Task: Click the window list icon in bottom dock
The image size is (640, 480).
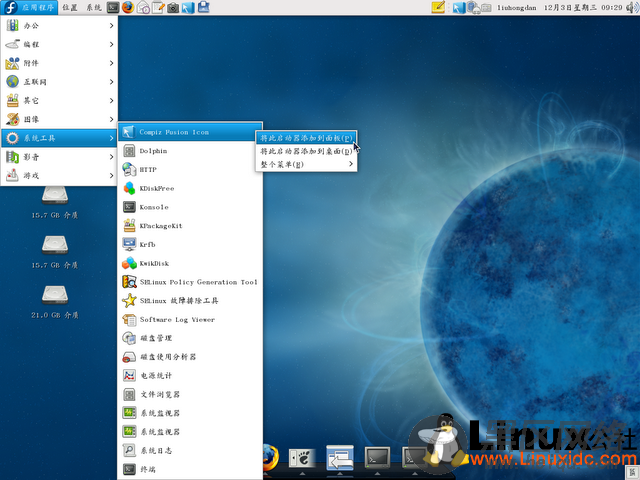Action: click(340, 458)
